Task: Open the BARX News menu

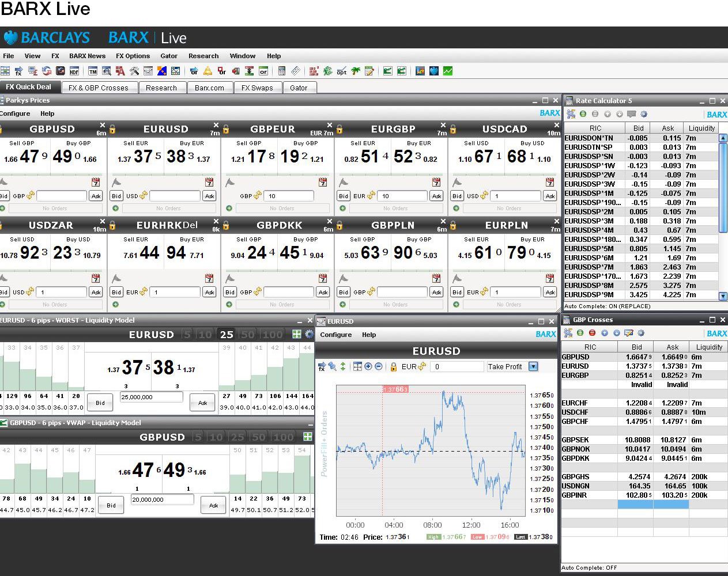Action: [87, 56]
